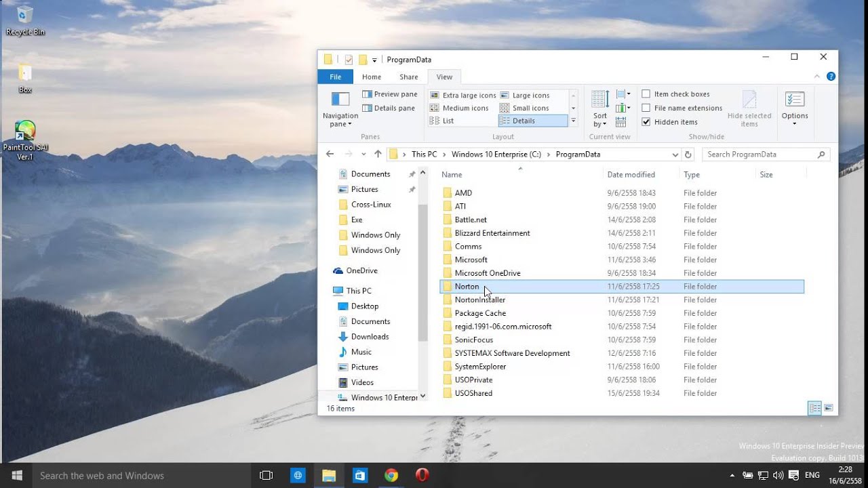
Task: Open Customize Quick Access Toolbar dropdown
Action: click(374, 60)
